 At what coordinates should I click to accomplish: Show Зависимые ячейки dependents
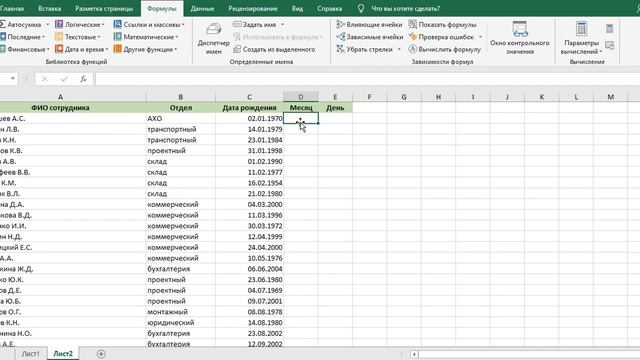coord(369,37)
